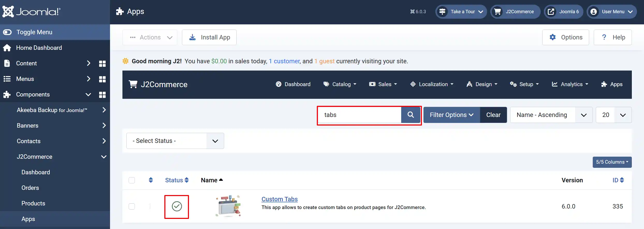This screenshot has height=229, width=644.
Task: Expand Contacts submenu
Action: coord(104,141)
